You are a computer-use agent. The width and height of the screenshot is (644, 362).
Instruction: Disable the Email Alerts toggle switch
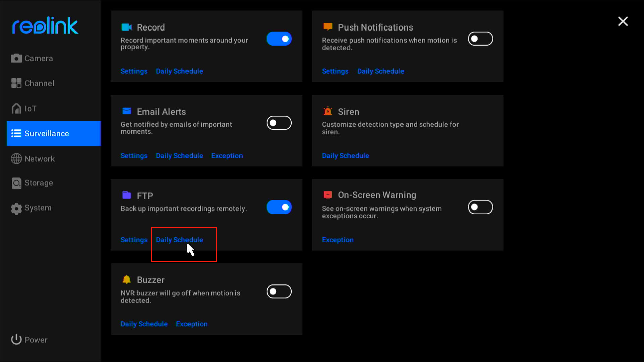pyautogui.click(x=279, y=123)
